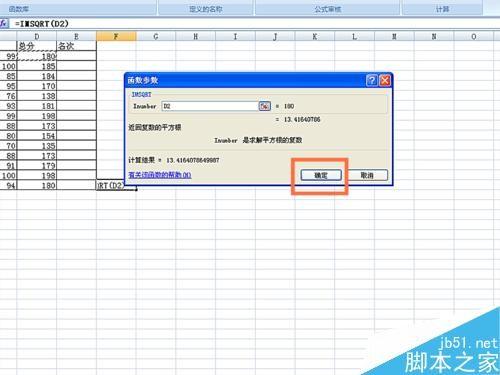500x375 pixels.
Task: Click the 名次 header cell
Action: [76, 46]
